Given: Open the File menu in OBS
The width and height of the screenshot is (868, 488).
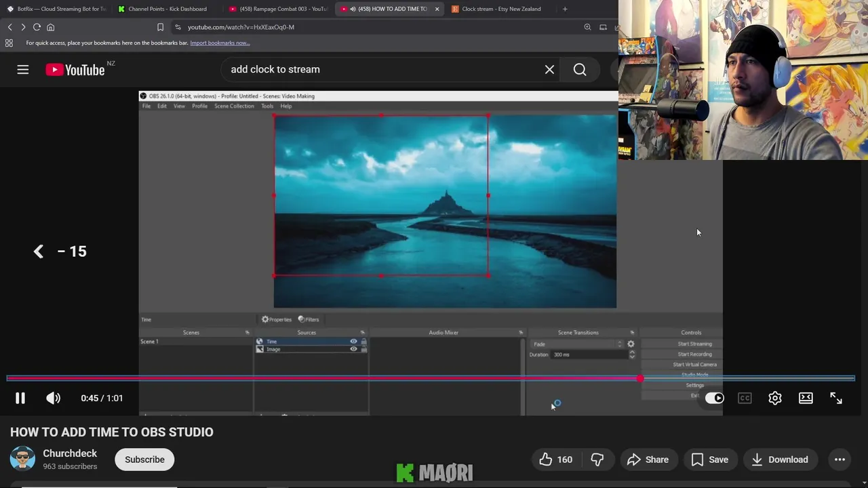Looking at the screenshot, I should [x=146, y=106].
